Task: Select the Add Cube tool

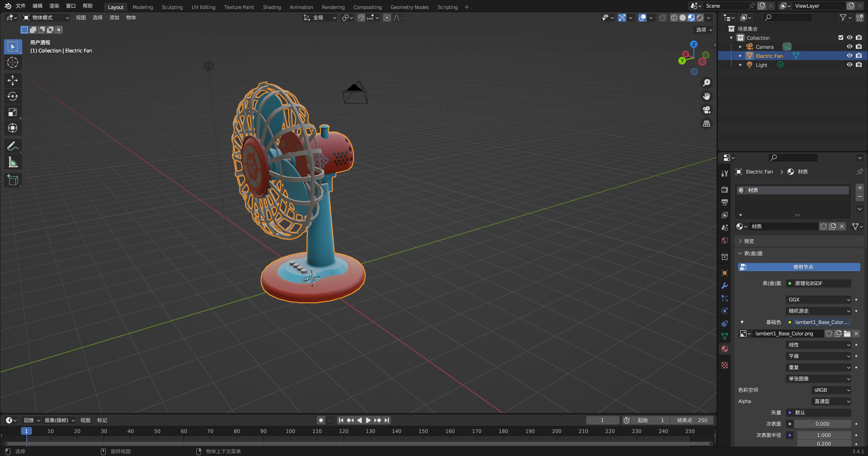Action: 13,180
